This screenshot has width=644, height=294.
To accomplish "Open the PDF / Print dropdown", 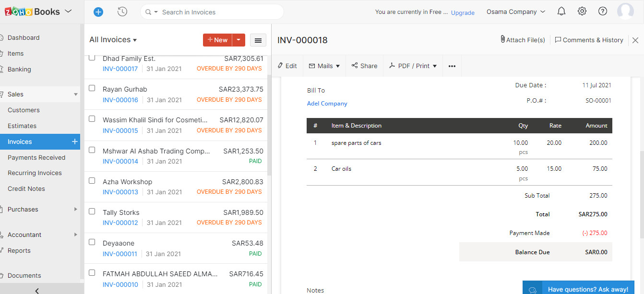I will coord(413,66).
